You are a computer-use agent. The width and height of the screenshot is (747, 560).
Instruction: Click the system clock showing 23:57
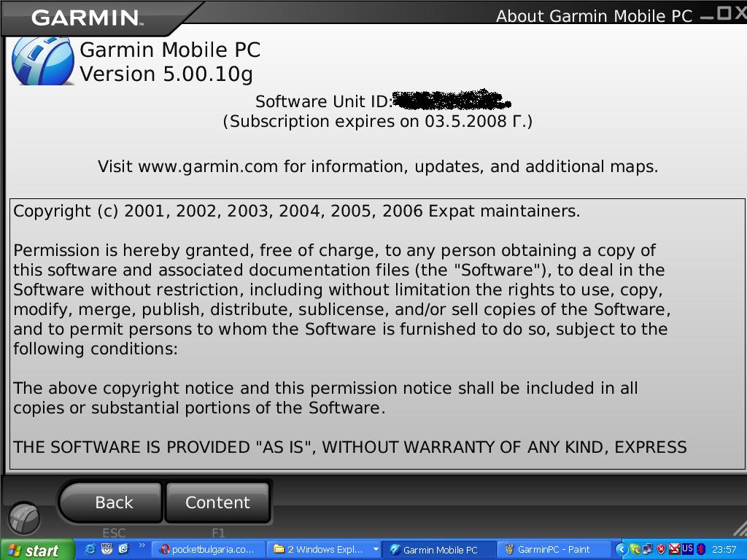tap(724, 550)
